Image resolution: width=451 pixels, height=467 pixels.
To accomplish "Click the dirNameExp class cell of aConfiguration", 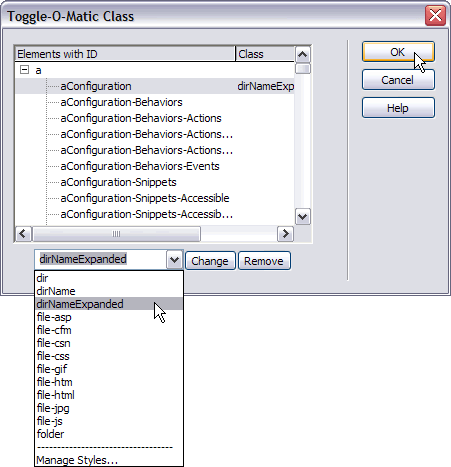I will coord(266,86).
